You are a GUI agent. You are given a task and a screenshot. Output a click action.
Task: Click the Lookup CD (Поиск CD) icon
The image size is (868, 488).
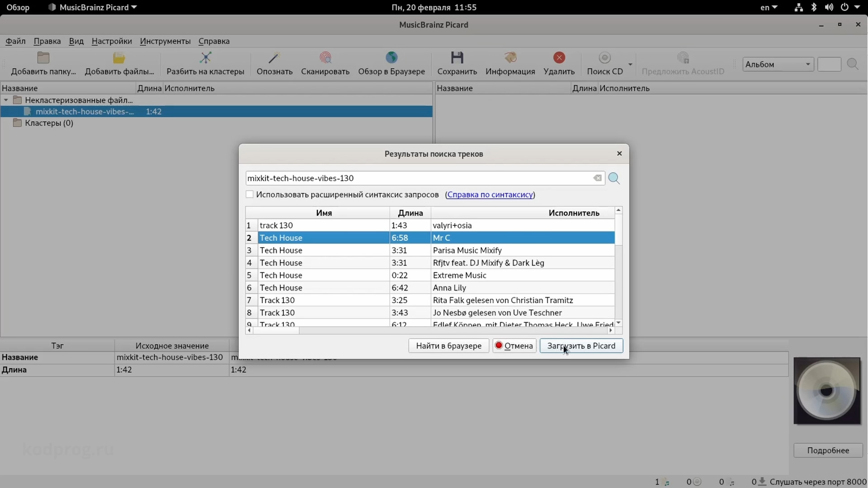coord(604,58)
